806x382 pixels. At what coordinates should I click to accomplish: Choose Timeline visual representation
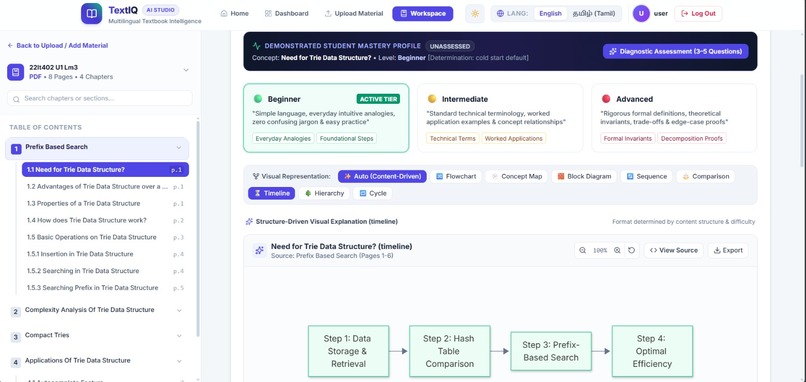[271, 193]
